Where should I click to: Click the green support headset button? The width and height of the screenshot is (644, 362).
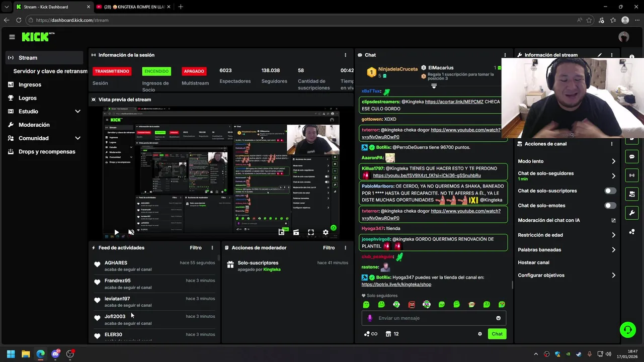627,330
